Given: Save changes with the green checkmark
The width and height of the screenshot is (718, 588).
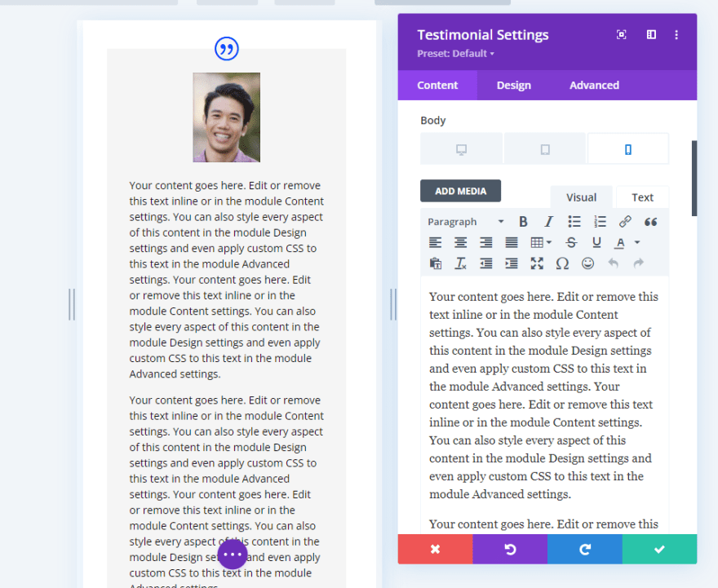Looking at the screenshot, I should [x=659, y=549].
